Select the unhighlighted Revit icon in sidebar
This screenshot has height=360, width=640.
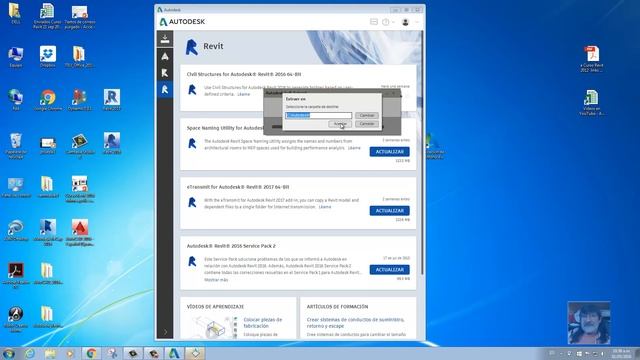tap(165, 73)
